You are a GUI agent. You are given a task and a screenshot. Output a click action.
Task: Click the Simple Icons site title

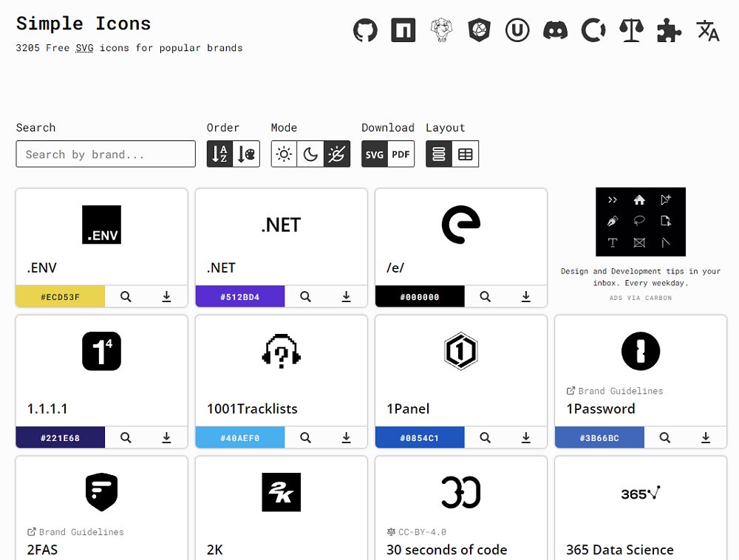point(84,24)
